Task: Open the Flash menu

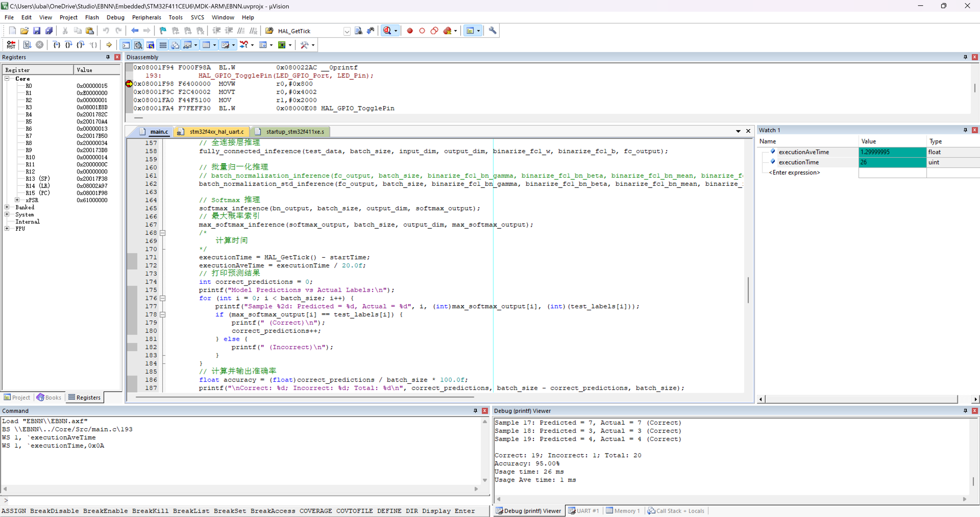Action: tap(92, 17)
